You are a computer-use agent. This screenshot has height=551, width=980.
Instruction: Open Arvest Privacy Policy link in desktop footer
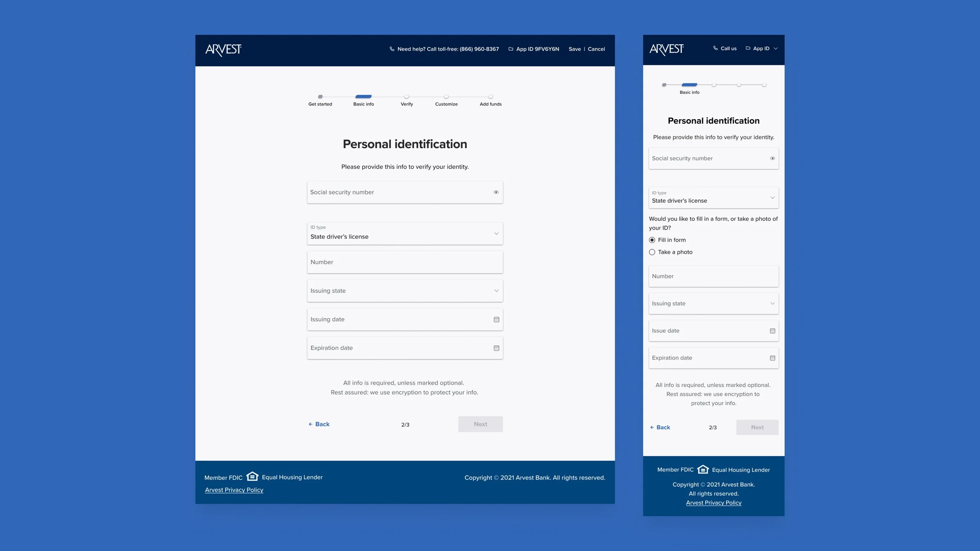[234, 490]
